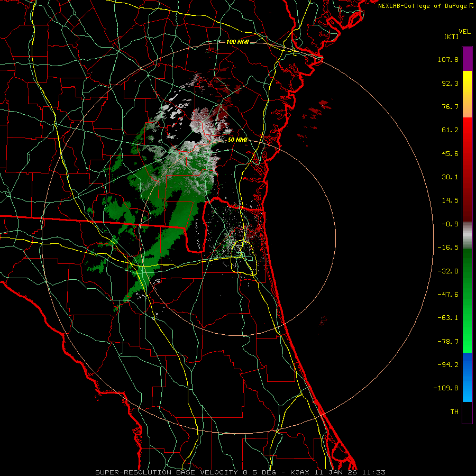Click the 30.1 legend value
Screen dimensions: 476x476
click(450, 177)
